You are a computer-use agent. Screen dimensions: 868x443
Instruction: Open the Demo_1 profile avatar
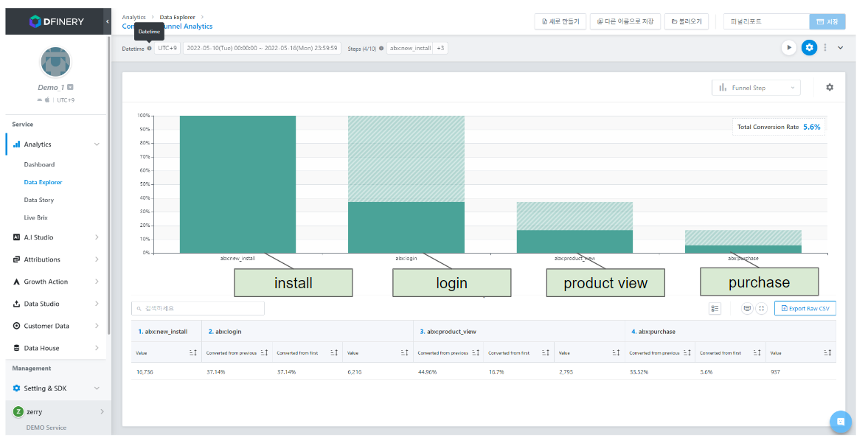point(55,63)
